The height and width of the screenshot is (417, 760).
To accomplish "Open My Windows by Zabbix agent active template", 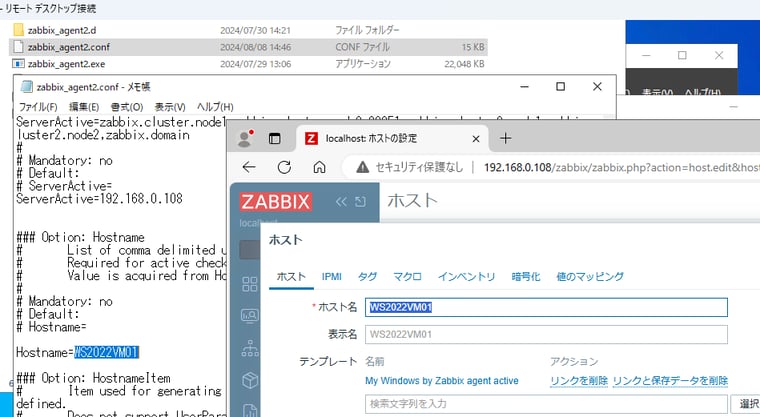I will (442, 381).
